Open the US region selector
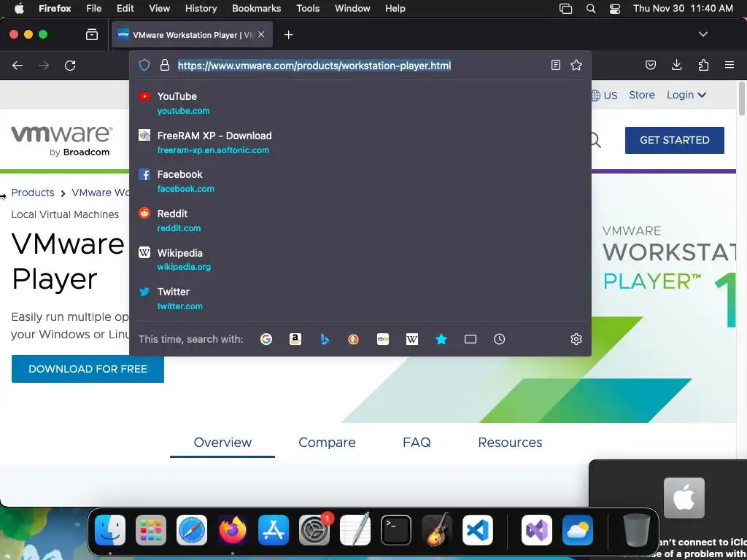Screen dimensions: 747x560 (604, 96)
